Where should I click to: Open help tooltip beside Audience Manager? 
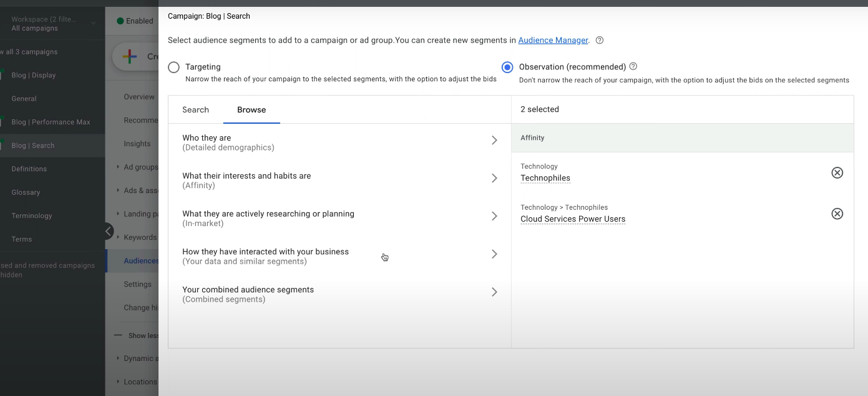pos(599,40)
